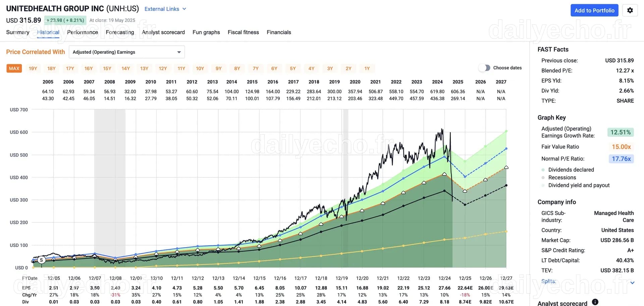Click the 15.00x Fair Value Ratio swatch

(621, 147)
